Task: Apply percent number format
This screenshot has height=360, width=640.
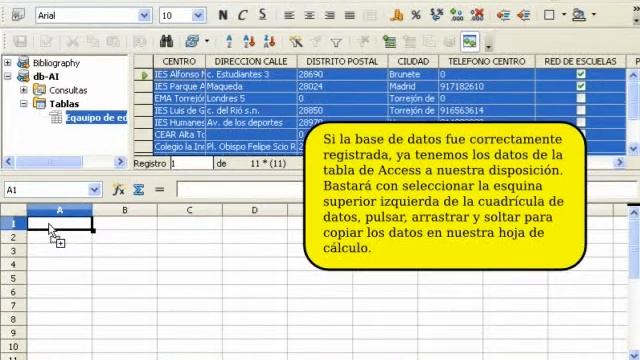Action: click(x=416, y=16)
